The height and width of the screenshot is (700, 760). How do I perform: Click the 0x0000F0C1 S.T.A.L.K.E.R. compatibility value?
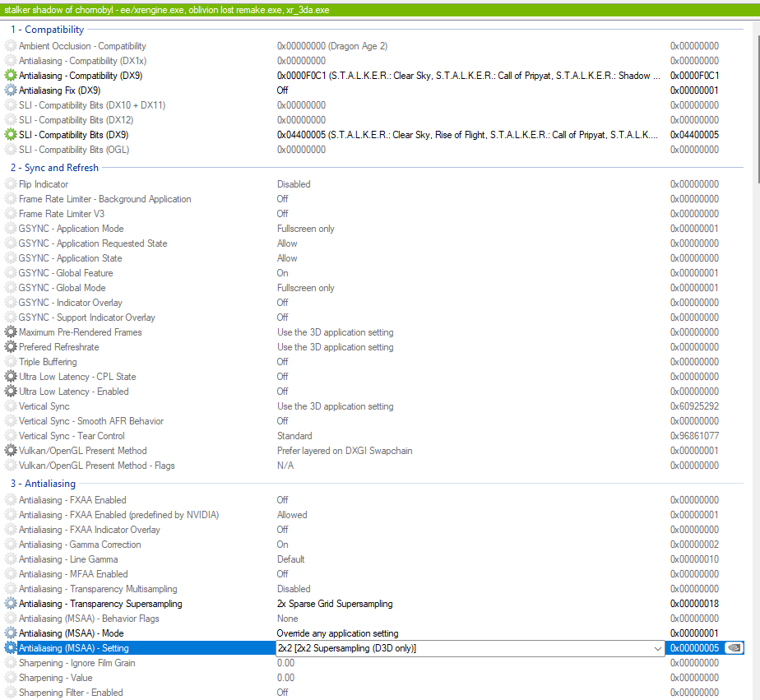468,76
